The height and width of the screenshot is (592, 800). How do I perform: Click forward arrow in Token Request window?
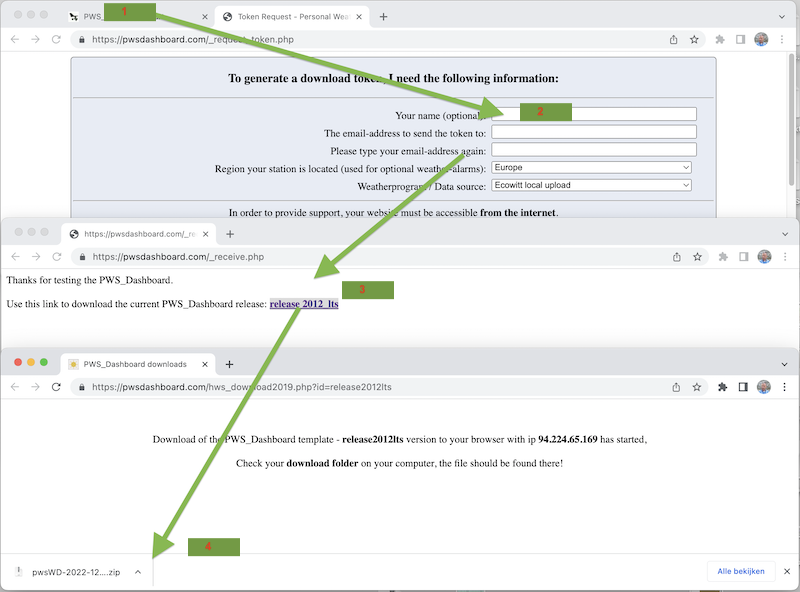point(35,39)
